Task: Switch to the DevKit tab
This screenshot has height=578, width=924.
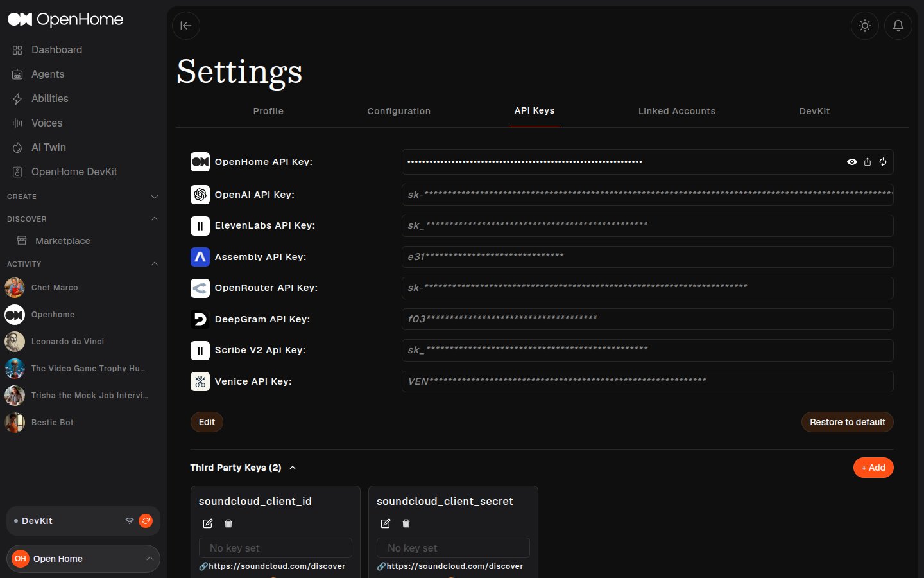Action: point(815,111)
